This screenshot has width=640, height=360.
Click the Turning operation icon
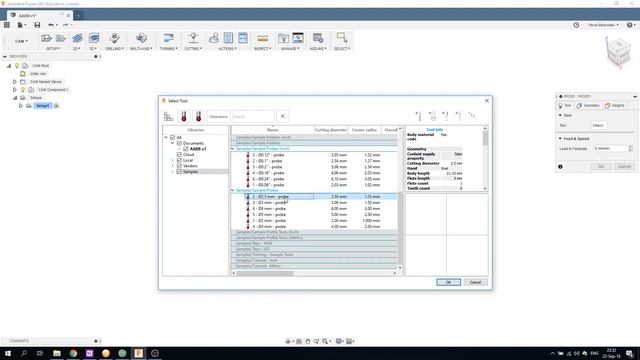tap(168, 38)
